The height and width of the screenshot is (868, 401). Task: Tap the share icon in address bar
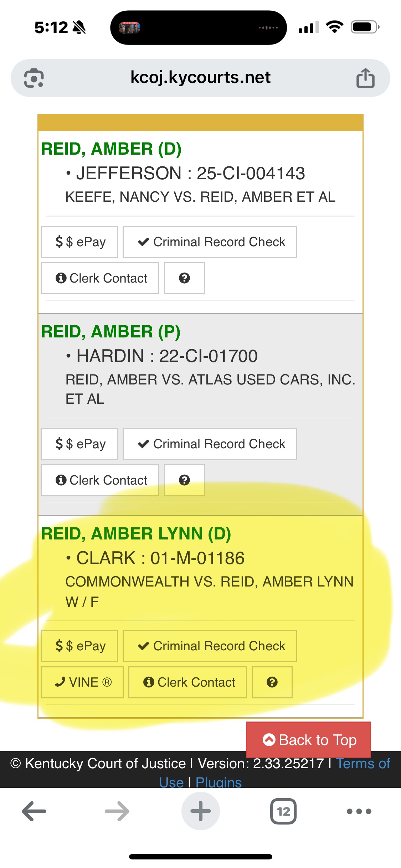tap(365, 78)
